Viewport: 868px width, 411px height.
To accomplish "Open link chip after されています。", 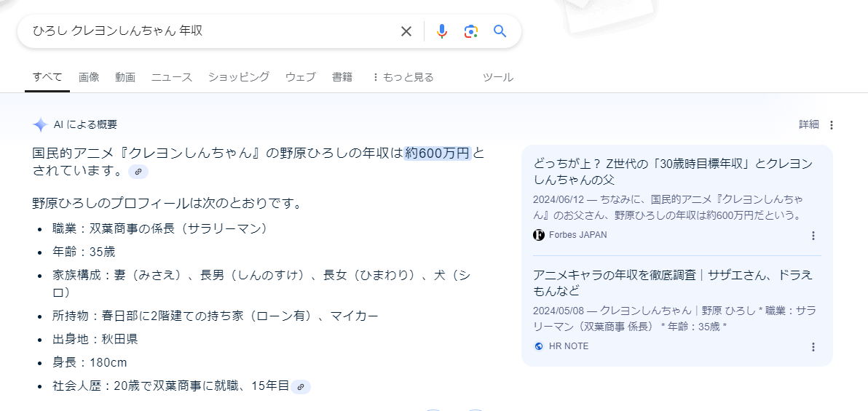I will [x=138, y=172].
